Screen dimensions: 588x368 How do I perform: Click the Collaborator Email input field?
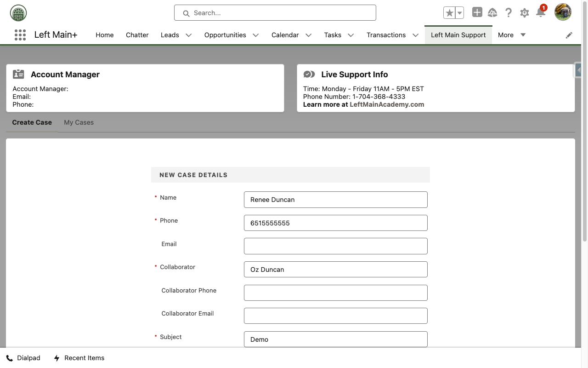335,316
